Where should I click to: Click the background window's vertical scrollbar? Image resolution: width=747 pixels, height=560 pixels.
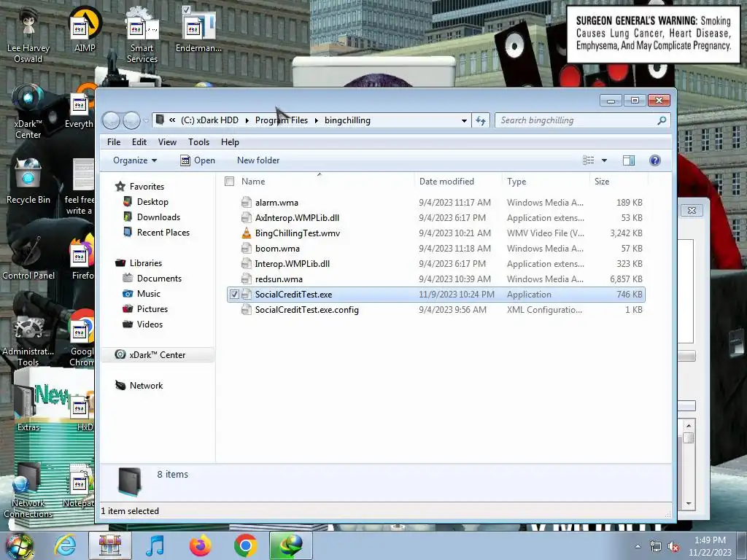689,464
